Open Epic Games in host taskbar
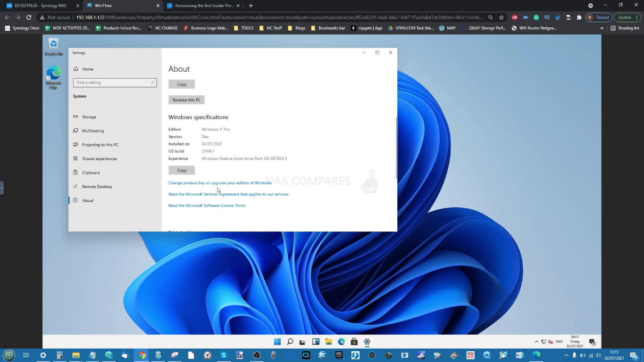The image size is (644, 362). (339, 355)
